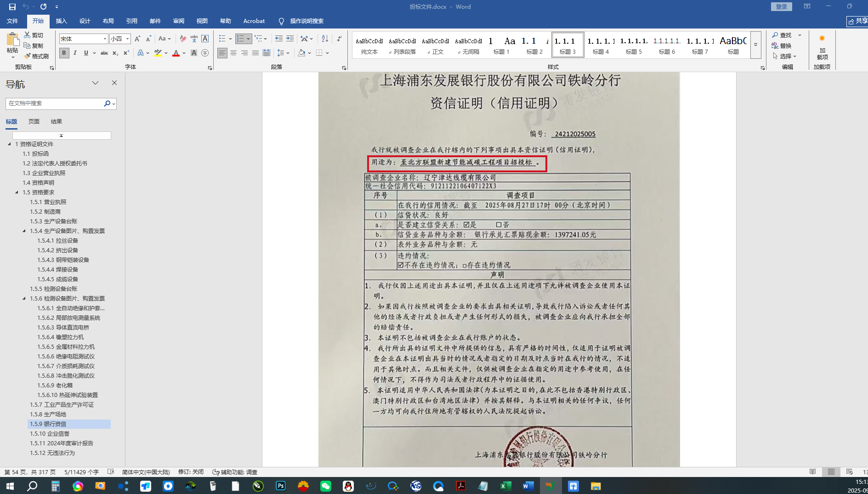Open the Change Case (Aa) dropdown
Viewport: 868px width, 494px height.
point(165,39)
